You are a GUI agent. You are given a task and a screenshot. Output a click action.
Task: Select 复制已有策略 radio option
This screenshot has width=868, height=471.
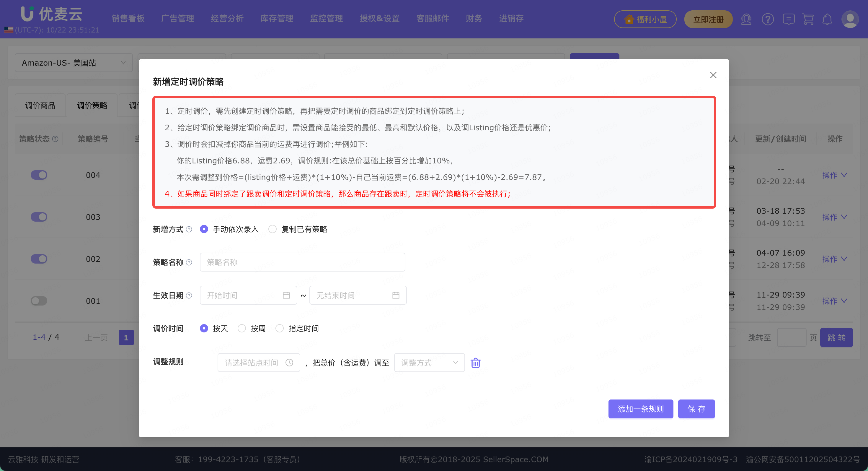coord(272,229)
